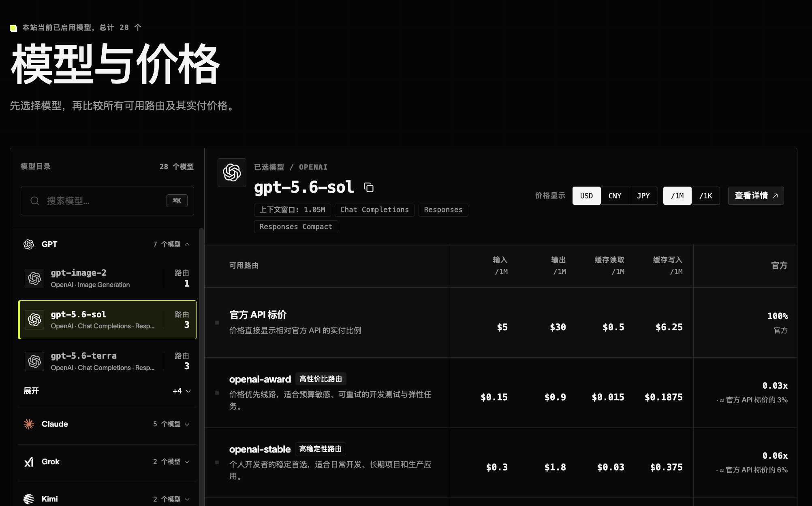Select the 官方 API 标价 route row
The image size is (812, 506).
point(501,323)
